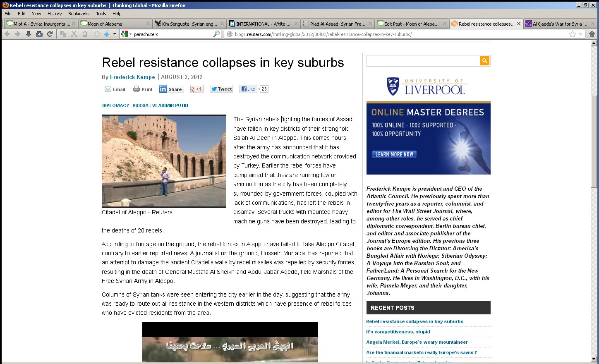The width and height of the screenshot is (599, 364).
Task: Bookmark this page with the star
Action: [573, 34]
